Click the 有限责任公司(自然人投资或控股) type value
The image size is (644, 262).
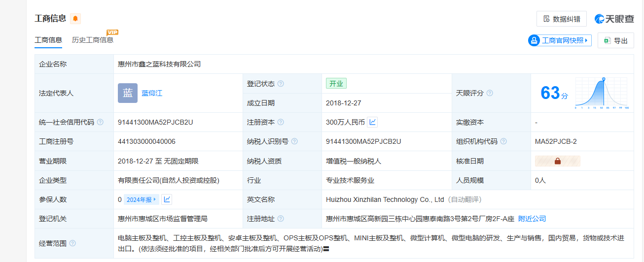point(169,180)
